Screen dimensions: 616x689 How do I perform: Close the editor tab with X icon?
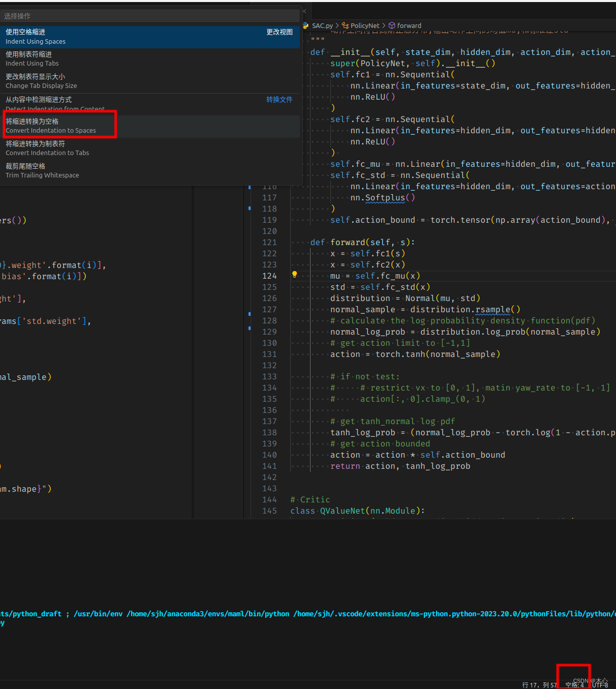(x=304, y=11)
